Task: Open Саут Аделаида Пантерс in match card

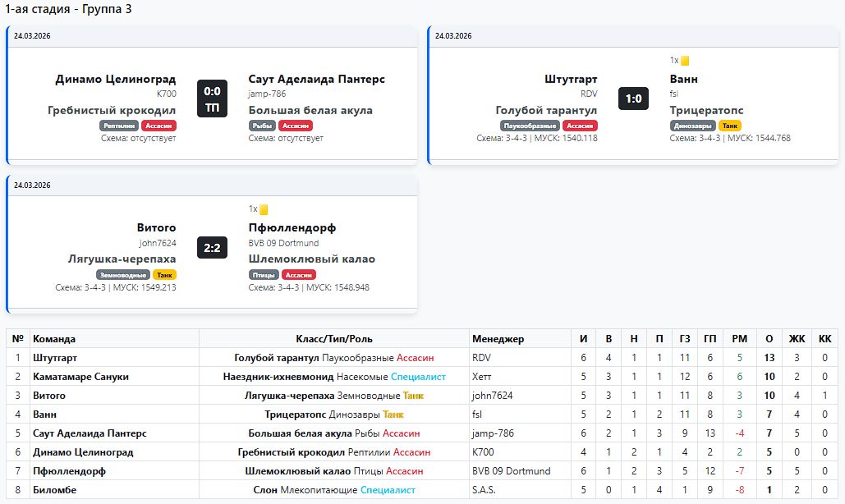Action: click(316, 80)
